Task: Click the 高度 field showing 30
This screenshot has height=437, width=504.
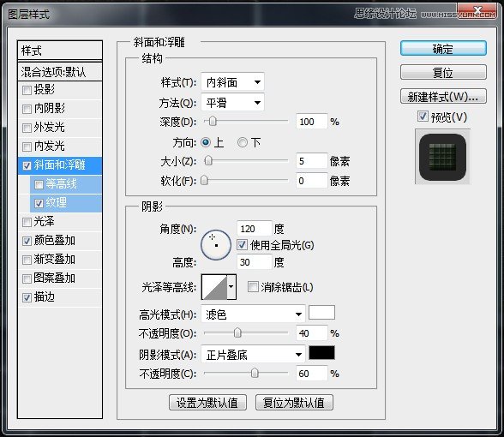Action: 255,262
